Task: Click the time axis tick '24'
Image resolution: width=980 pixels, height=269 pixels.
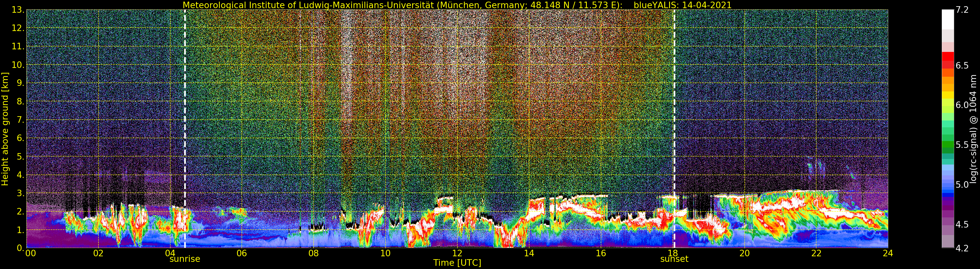Action: (888, 253)
